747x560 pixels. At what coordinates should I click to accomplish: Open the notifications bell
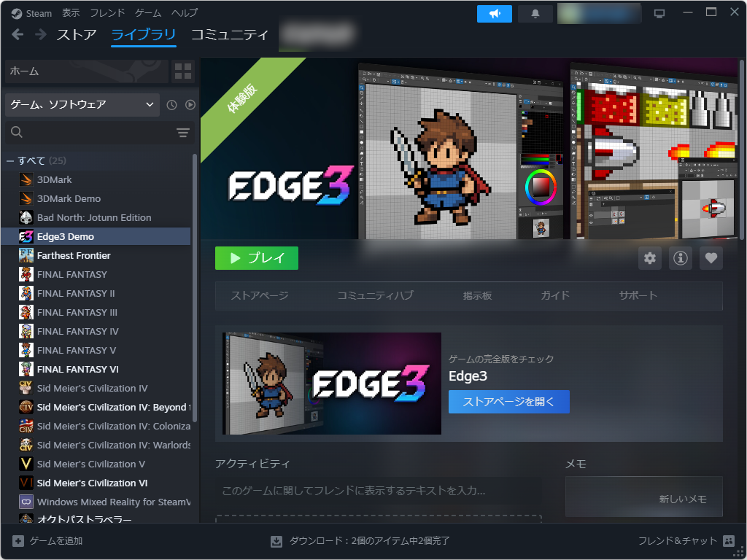pos(535,14)
